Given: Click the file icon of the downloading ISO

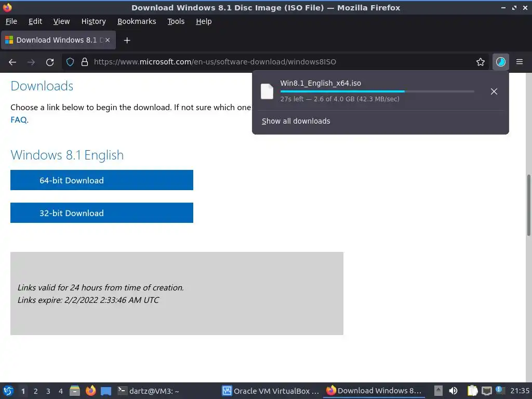Looking at the screenshot, I should click(267, 91).
